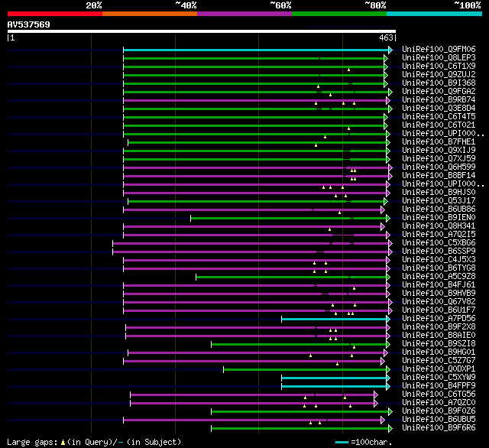Open hit UniRef100_Q9ZUJ2
The image size is (489, 448).
click(439, 75)
